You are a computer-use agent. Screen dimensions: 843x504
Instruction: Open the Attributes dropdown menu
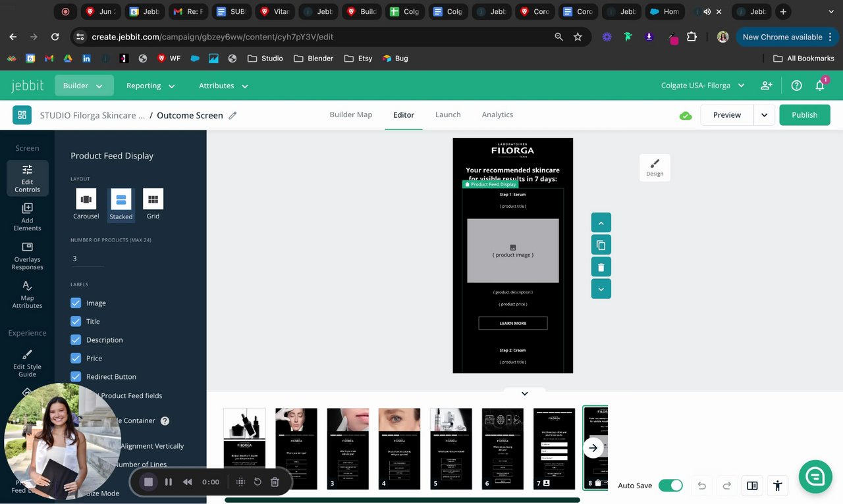(223, 86)
